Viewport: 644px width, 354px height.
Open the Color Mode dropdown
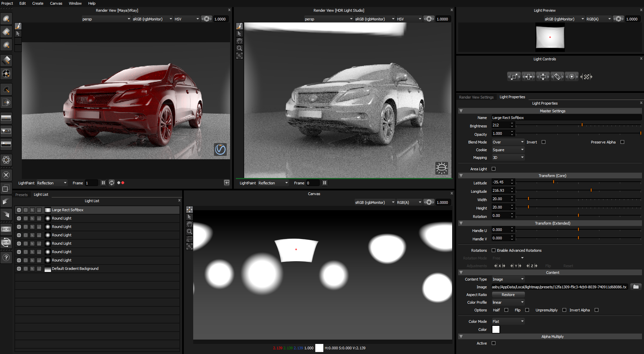coord(508,321)
